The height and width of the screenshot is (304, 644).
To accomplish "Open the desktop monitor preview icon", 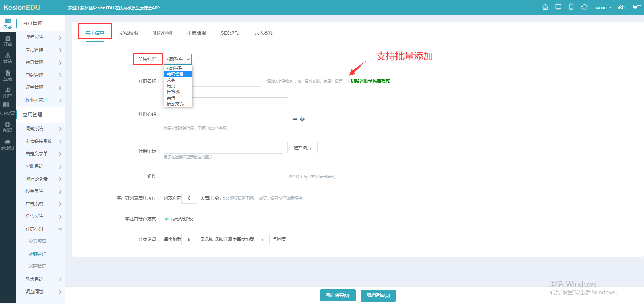I will 558,7.
